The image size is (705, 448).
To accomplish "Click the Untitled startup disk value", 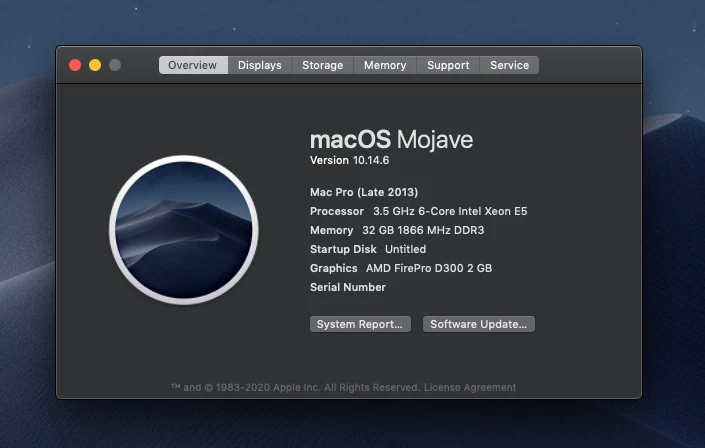I will (x=406, y=249).
